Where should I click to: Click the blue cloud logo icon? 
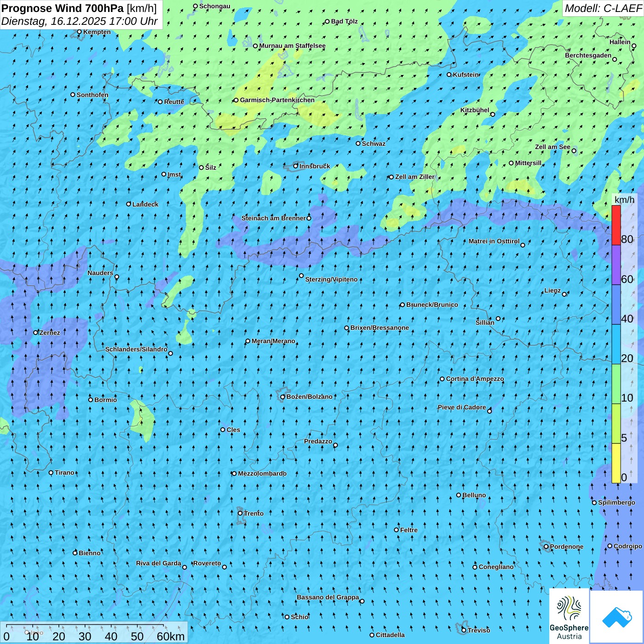click(x=617, y=617)
